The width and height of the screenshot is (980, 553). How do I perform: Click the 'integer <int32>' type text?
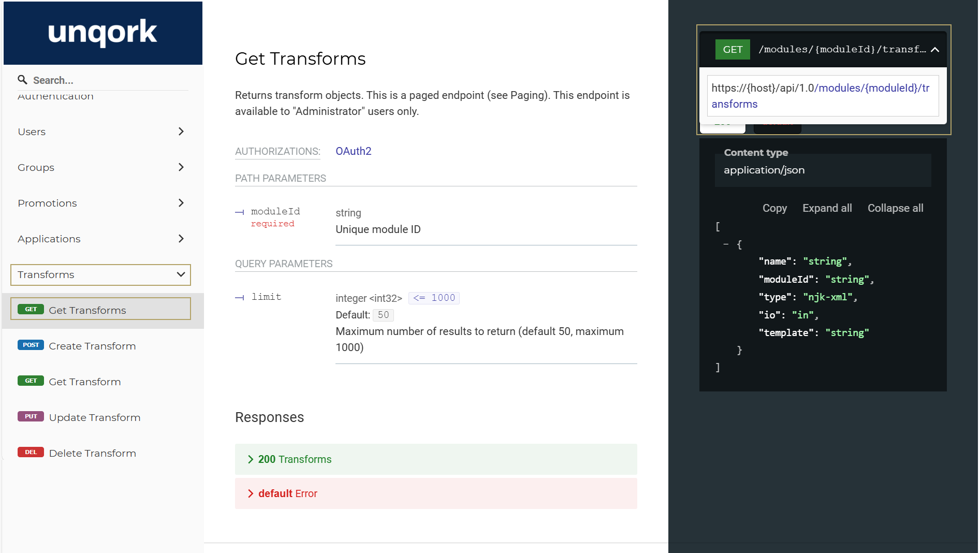click(x=369, y=298)
